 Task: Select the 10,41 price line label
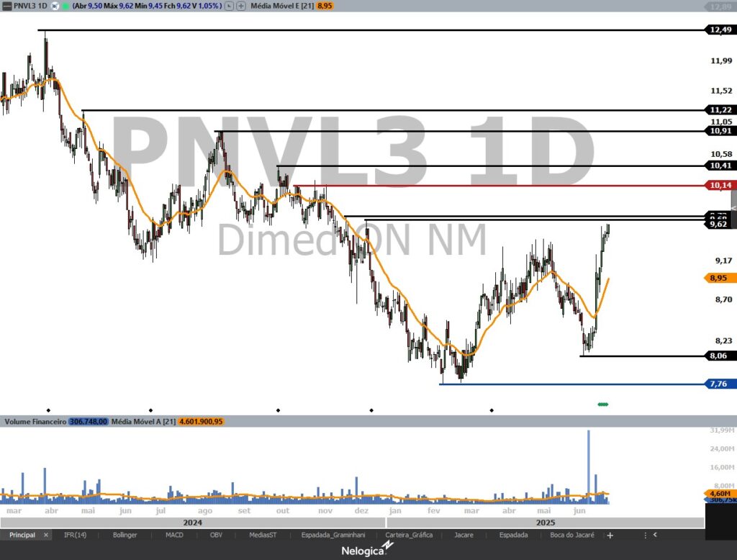click(x=720, y=166)
